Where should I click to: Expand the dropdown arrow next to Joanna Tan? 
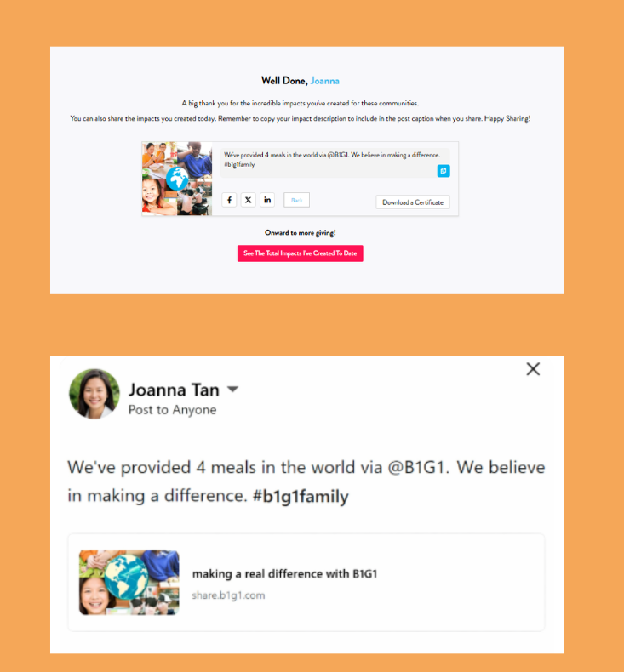pos(232,389)
